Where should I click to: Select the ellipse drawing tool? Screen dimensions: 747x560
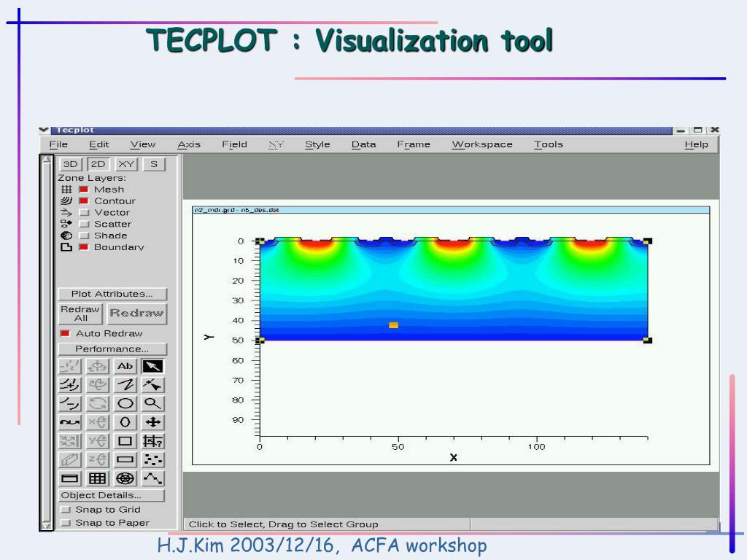pos(125,422)
